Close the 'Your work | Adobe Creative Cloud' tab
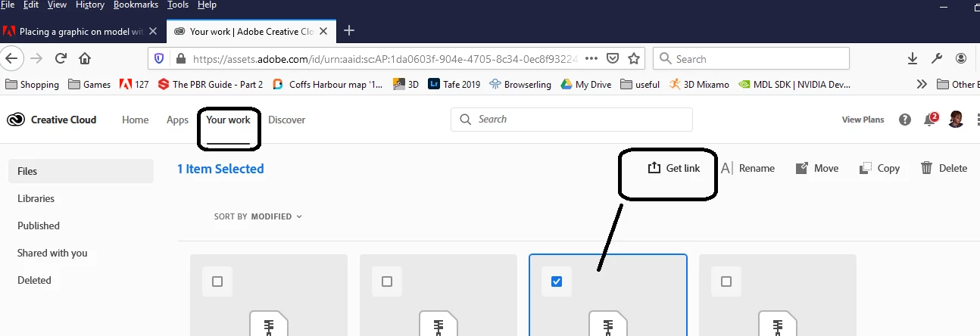This screenshot has height=336, width=980. (323, 31)
